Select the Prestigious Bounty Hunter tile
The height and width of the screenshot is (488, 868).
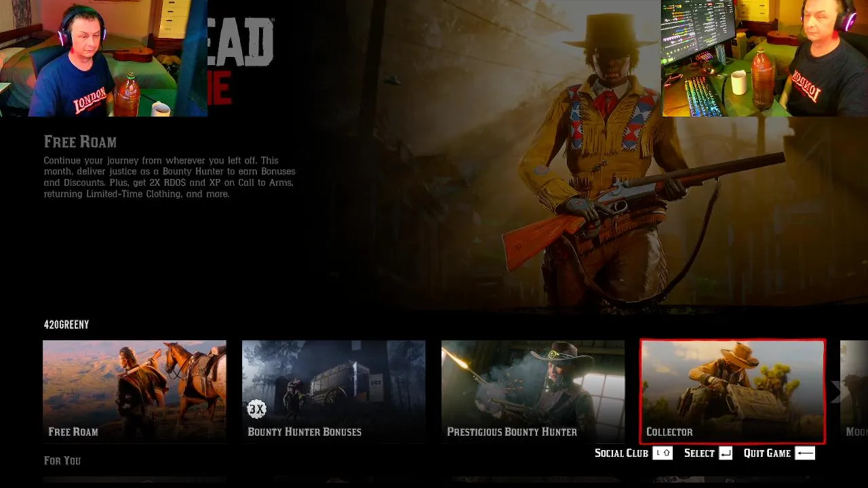(533, 392)
